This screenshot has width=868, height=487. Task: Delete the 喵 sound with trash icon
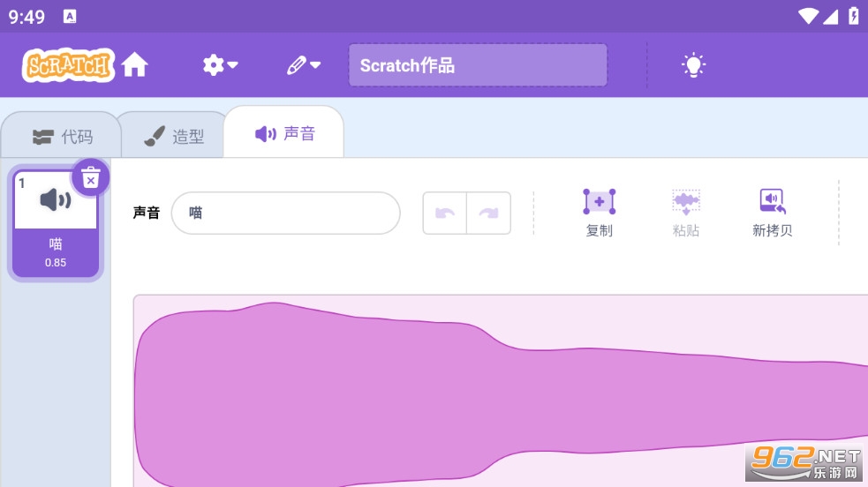click(x=90, y=178)
